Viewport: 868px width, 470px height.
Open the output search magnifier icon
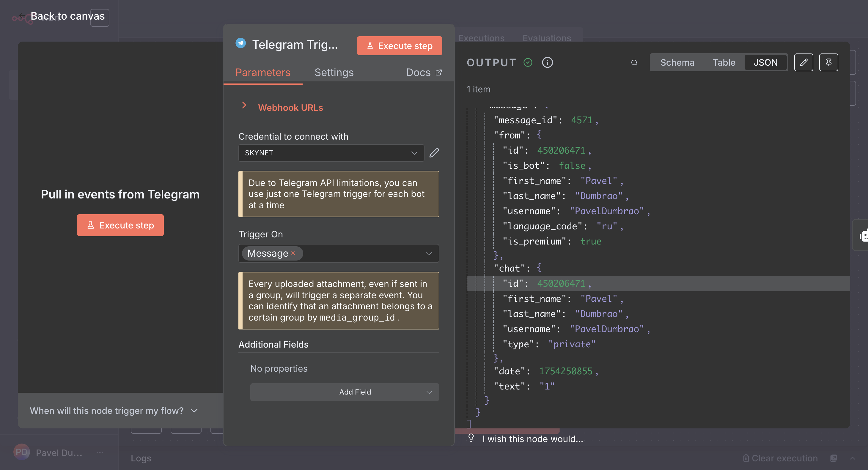[x=634, y=63]
